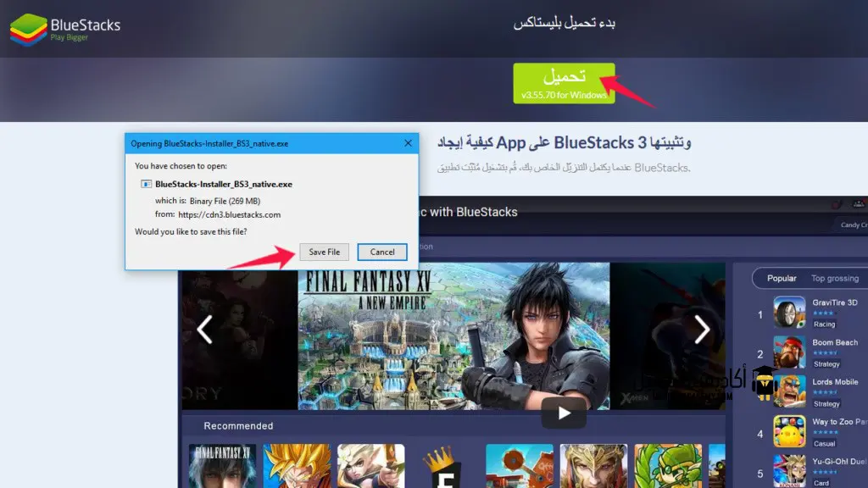
Task: Click the BlueStacks logo in the header
Action: pos(64,29)
